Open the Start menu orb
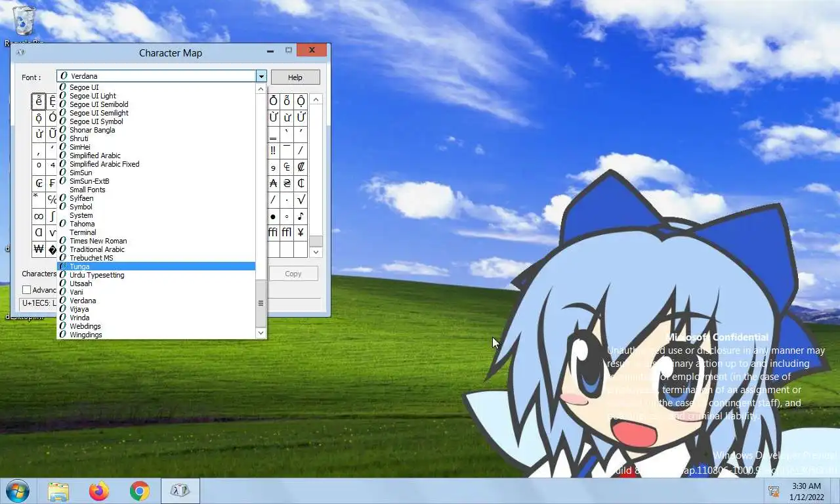 [17, 491]
